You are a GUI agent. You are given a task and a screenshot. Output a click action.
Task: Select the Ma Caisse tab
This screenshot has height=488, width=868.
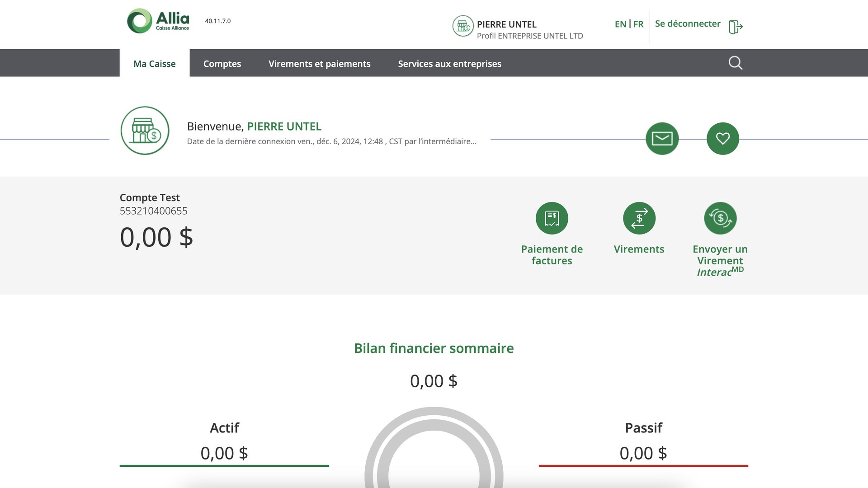pos(154,64)
